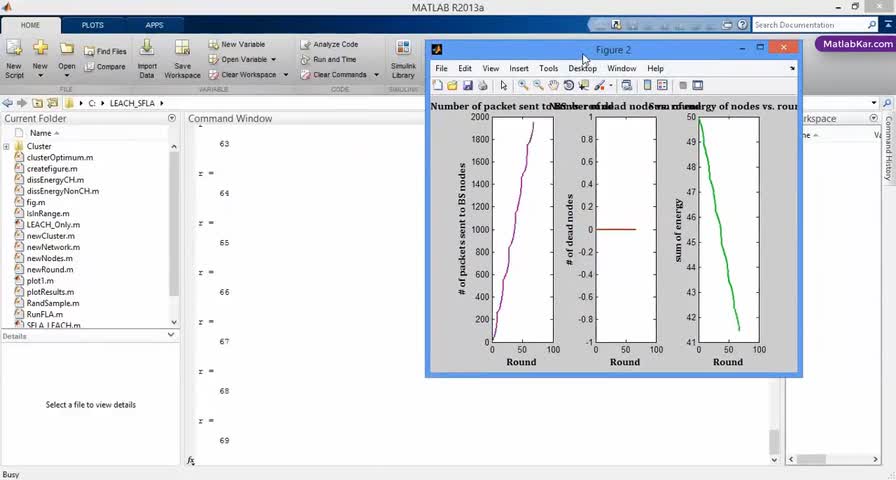Open the New dropdown arrow

40,75
